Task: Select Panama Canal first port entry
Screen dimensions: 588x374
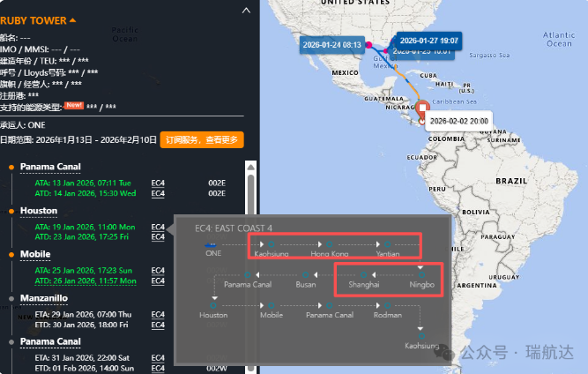Action: point(50,168)
